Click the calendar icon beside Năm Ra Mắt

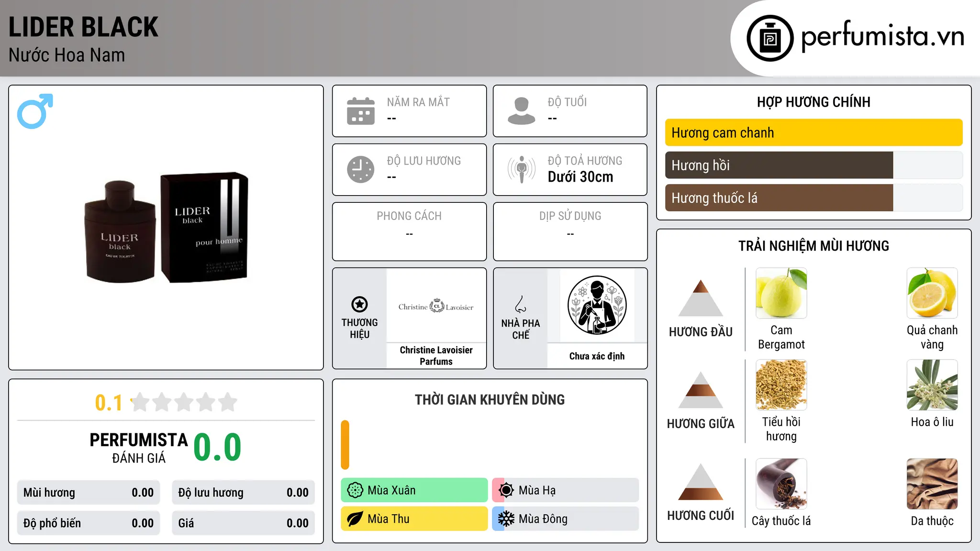[361, 111]
